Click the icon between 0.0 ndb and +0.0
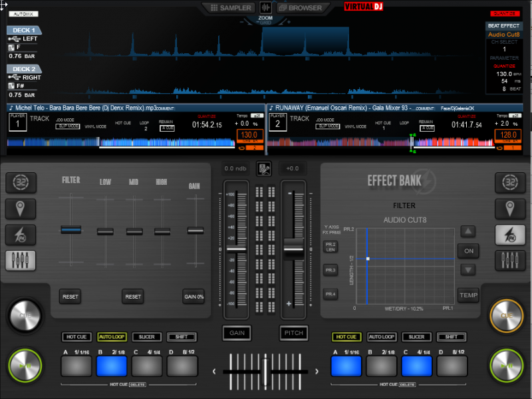532x399 pixels. 264,169
